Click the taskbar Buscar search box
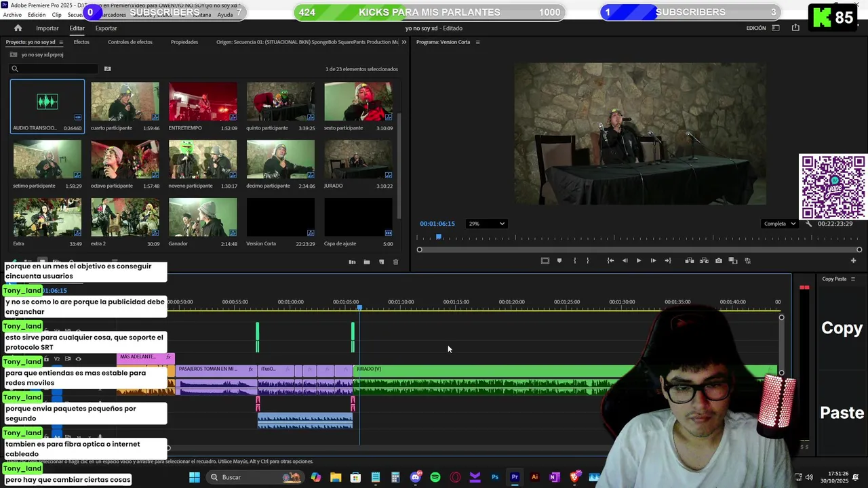868x488 pixels. pyautogui.click(x=254, y=477)
